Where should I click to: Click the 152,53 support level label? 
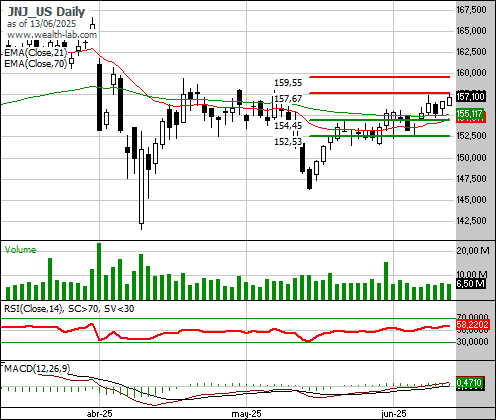point(288,142)
